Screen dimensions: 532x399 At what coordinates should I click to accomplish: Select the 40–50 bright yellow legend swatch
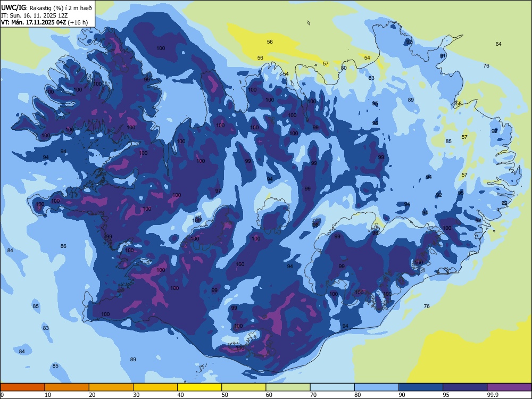click(199, 387)
